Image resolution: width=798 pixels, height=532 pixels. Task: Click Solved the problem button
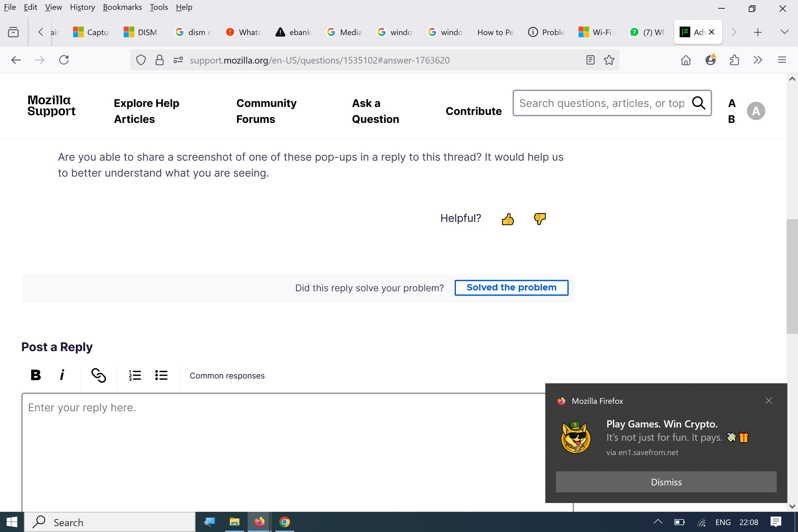(x=511, y=288)
